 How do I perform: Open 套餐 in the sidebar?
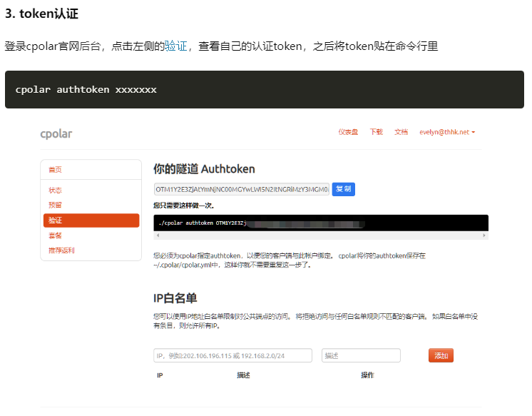tap(55, 235)
